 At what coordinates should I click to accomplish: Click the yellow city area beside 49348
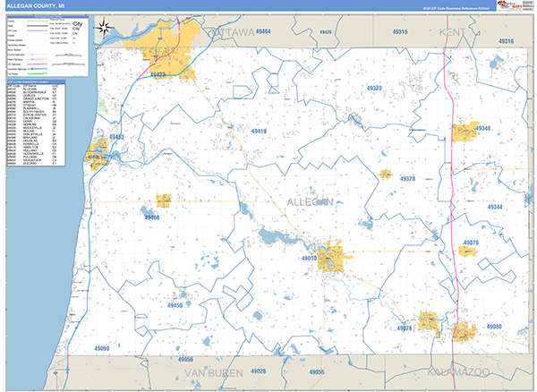[x=464, y=132]
